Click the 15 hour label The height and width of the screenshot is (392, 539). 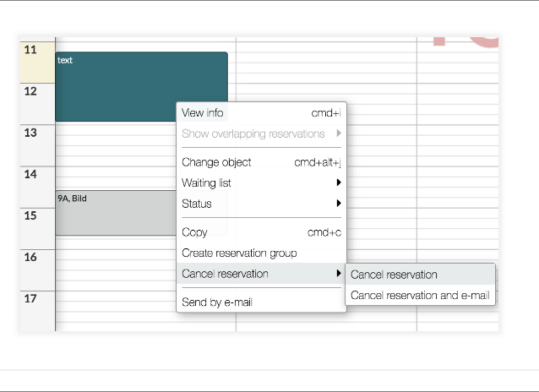(x=30, y=215)
